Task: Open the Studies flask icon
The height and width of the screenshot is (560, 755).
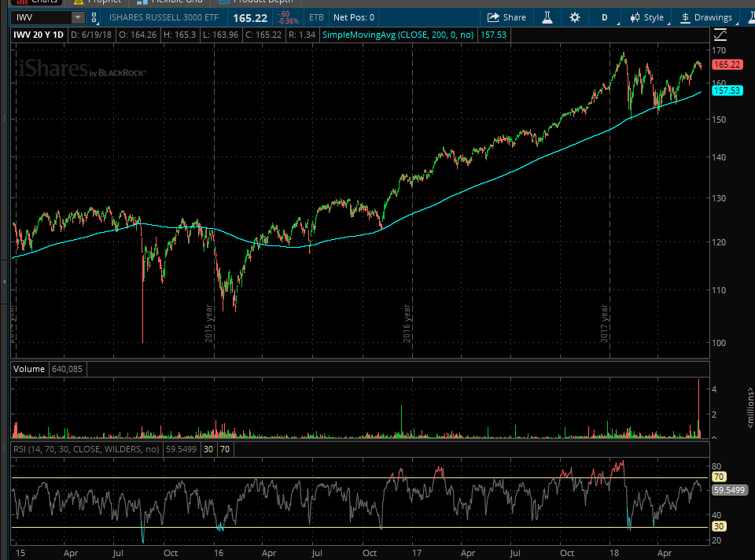Action: click(547, 18)
